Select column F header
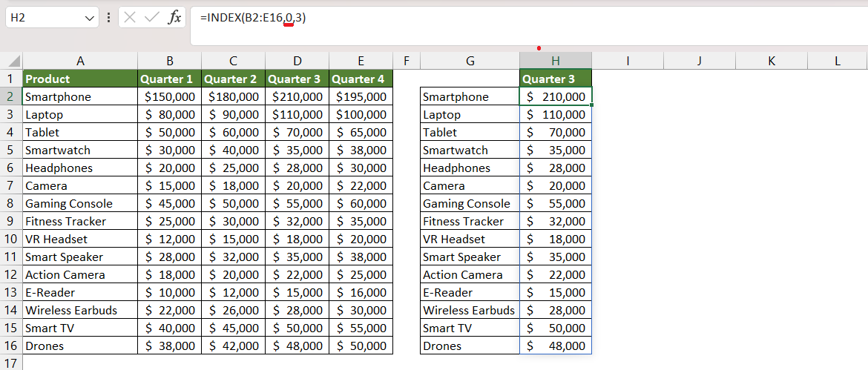The image size is (868, 370). 407,61
